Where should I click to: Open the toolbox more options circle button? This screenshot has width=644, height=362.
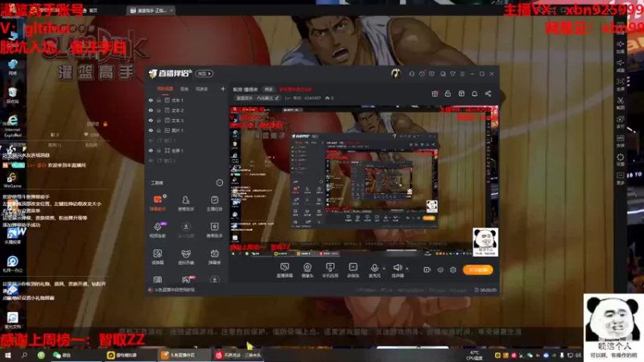click(x=219, y=183)
